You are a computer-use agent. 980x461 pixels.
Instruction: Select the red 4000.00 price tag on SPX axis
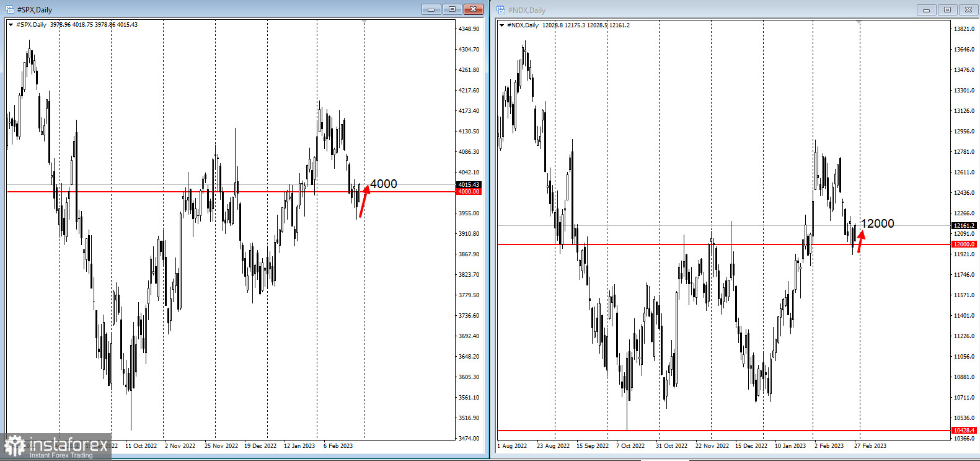pyautogui.click(x=469, y=192)
